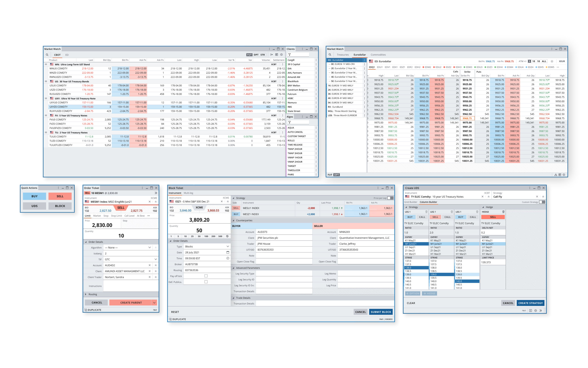The width and height of the screenshot is (588, 368).
Task: Toggle the Price per Leg switch
Action: tap(390, 198)
